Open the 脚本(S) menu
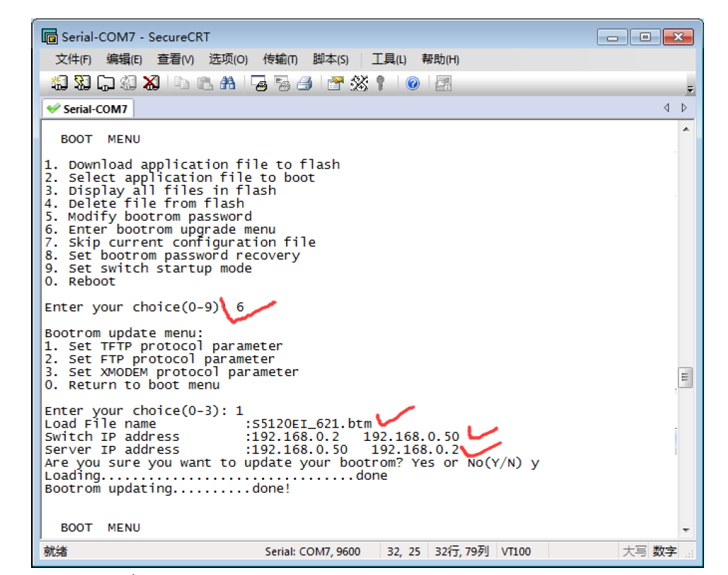The width and height of the screenshot is (728, 575). point(330,59)
